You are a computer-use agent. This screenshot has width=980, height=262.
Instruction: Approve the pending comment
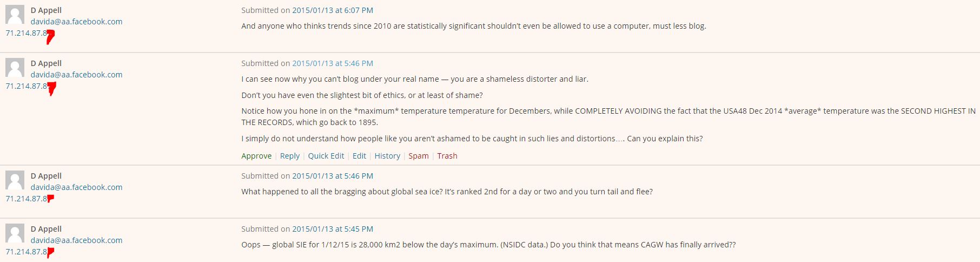pos(256,156)
